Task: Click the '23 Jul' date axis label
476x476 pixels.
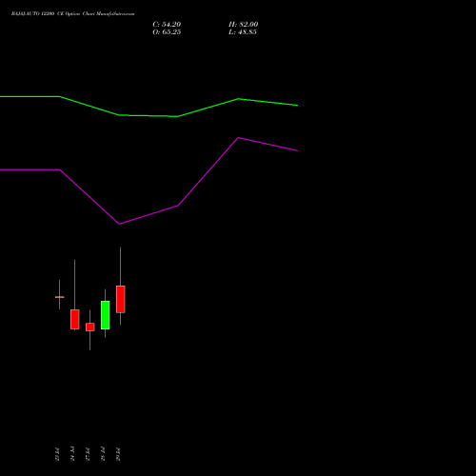Action: 57,454
